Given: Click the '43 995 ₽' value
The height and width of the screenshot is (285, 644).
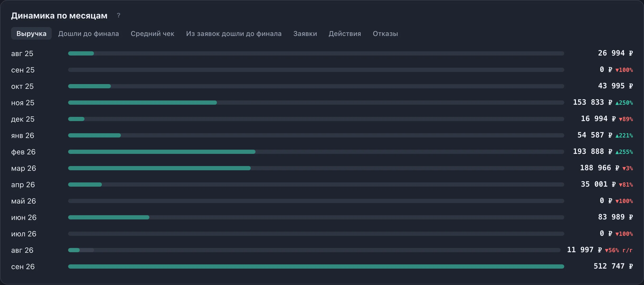Looking at the screenshot, I should (615, 86).
